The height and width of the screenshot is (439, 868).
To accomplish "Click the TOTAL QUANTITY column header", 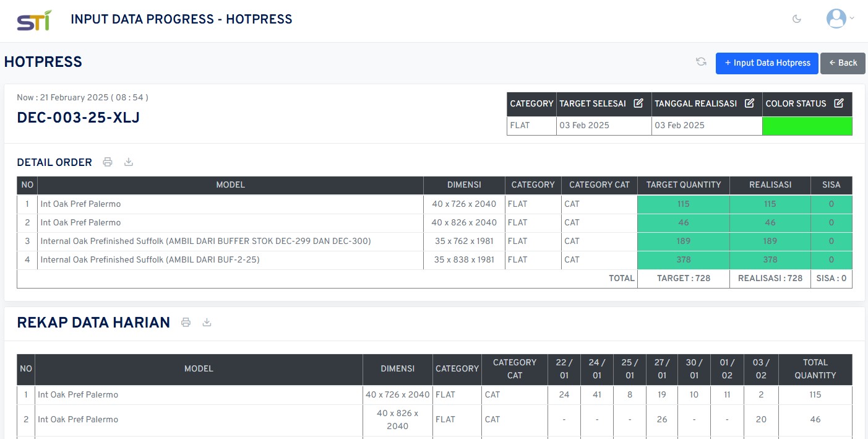I will click(x=815, y=369).
